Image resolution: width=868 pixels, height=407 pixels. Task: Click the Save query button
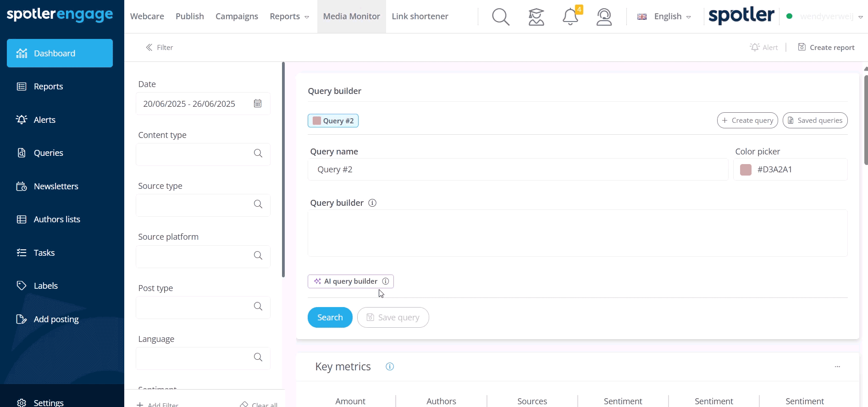[393, 317]
